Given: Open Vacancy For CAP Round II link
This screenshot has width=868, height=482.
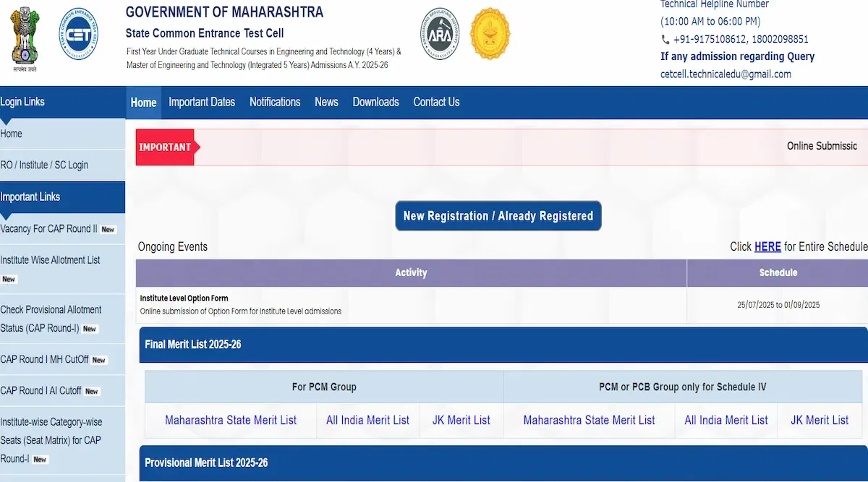Looking at the screenshot, I should (x=49, y=228).
